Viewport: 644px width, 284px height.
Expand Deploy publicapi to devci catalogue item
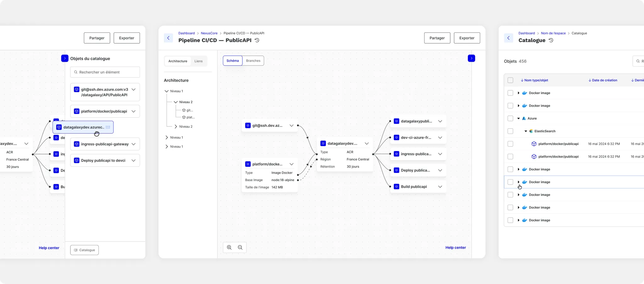[134, 160]
